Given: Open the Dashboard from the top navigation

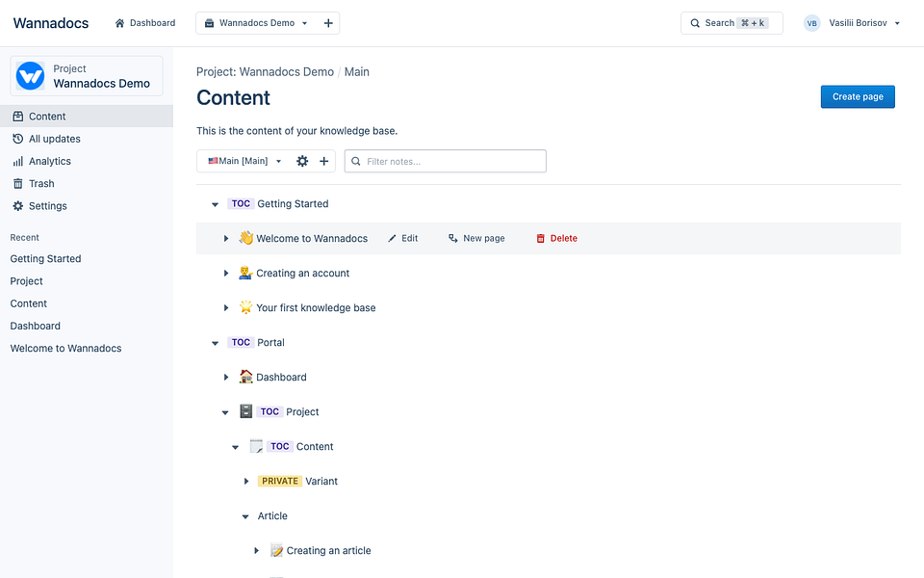Looking at the screenshot, I should (145, 23).
